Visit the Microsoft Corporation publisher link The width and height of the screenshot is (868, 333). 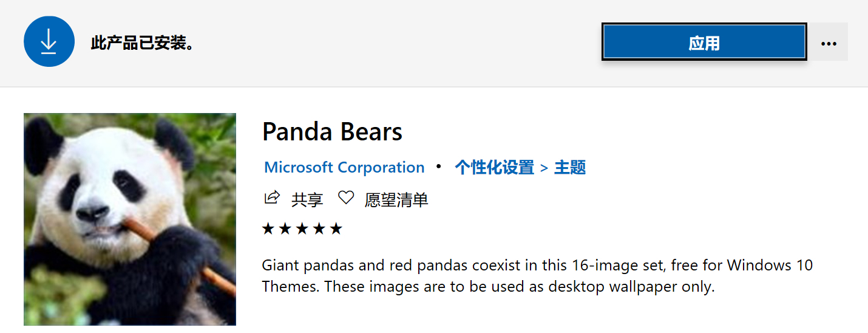pyautogui.click(x=344, y=167)
